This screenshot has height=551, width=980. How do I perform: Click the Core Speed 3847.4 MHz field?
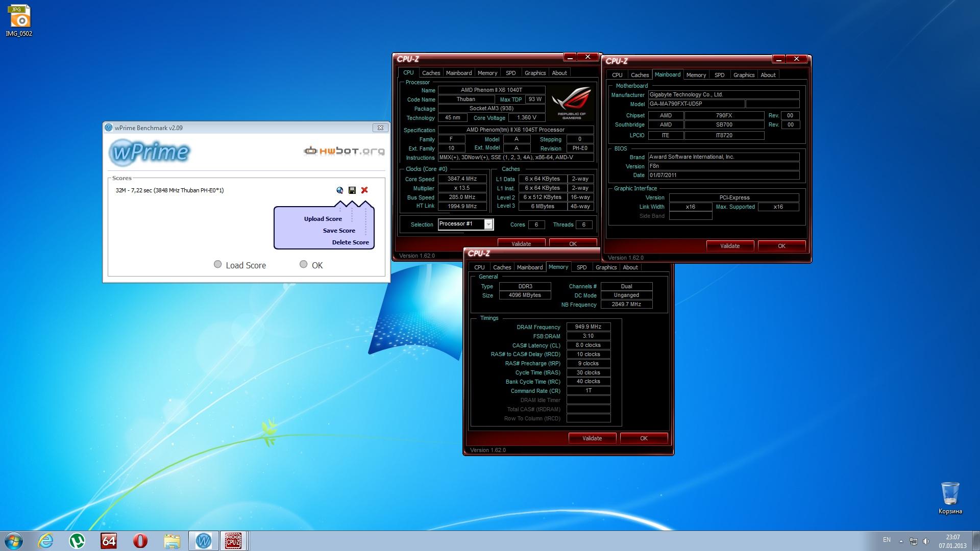(462, 179)
